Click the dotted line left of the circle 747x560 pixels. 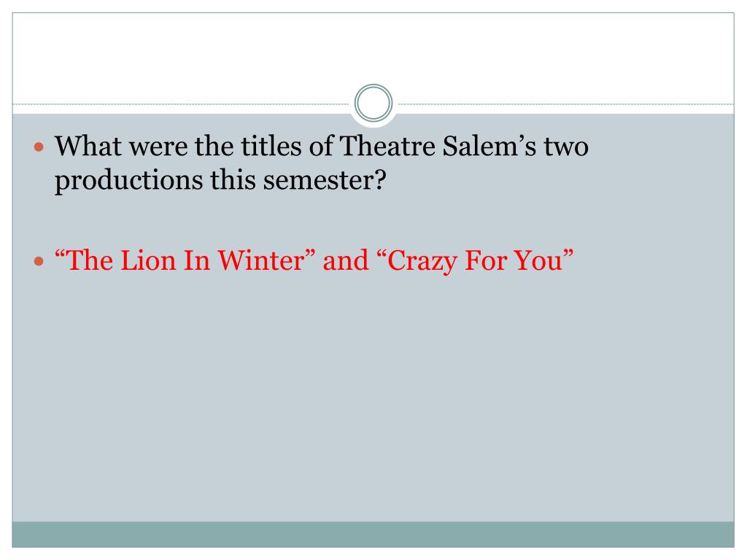pos(182,104)
